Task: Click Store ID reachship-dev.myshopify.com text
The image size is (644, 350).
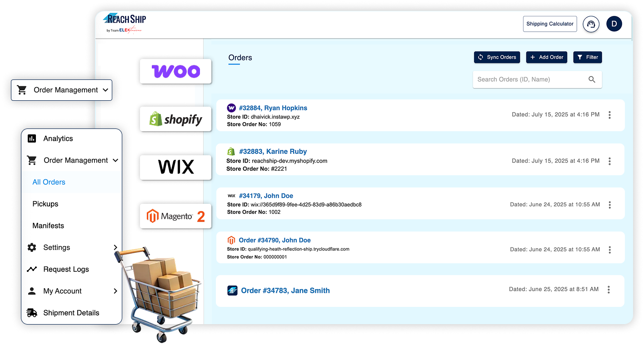Action: point(277,161)
